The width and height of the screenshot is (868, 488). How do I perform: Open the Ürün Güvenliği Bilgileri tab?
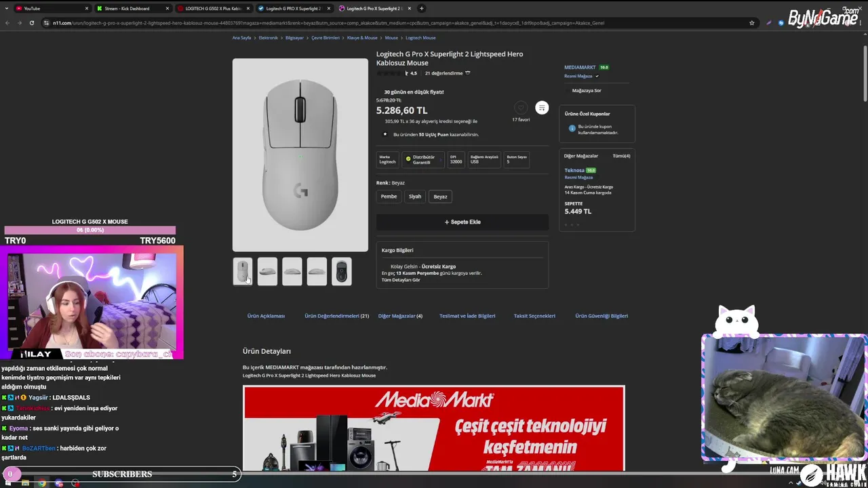[x=601, y=316]
